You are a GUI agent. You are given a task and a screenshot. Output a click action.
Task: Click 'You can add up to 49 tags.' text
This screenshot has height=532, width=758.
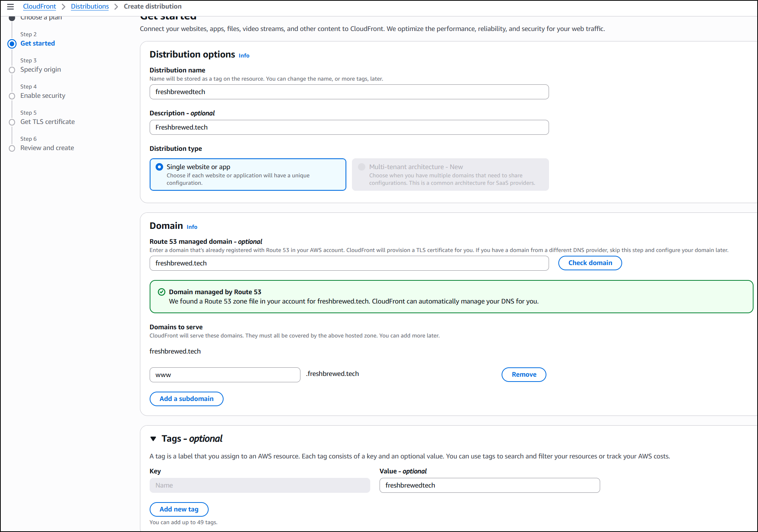point(184,522)
